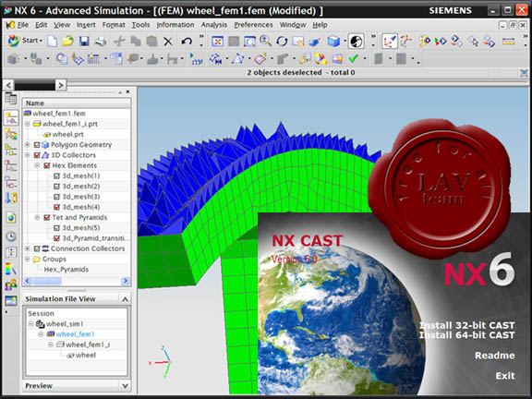This screenshot has height=399, width=532.
Task: Click navigator scrollbar right arrow
Action: tap(126, 281)
